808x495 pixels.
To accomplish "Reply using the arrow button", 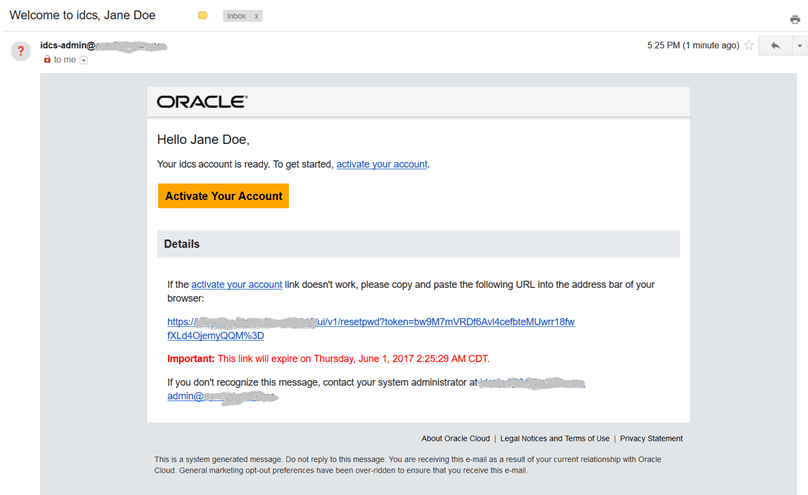I will (775, 46).
